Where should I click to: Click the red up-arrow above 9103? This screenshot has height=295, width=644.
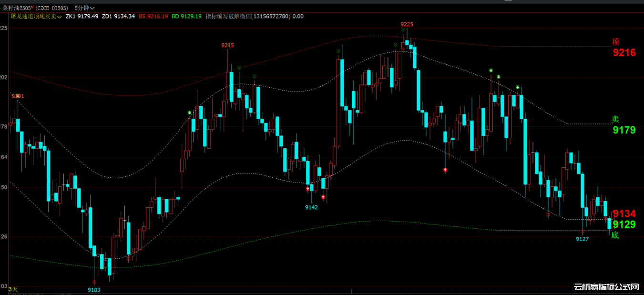coord(94,282)
